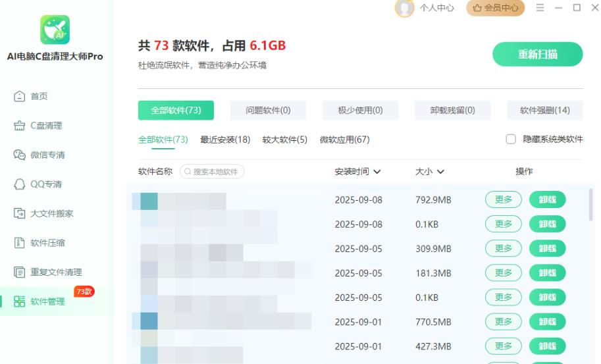Click the 309.9MB size value

(x=434, y=249)
